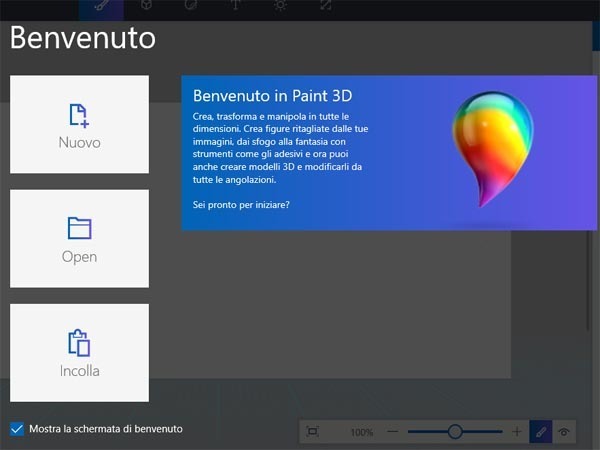
Task: Open the Canvas tool in the top bar
Action: (325, 5)
